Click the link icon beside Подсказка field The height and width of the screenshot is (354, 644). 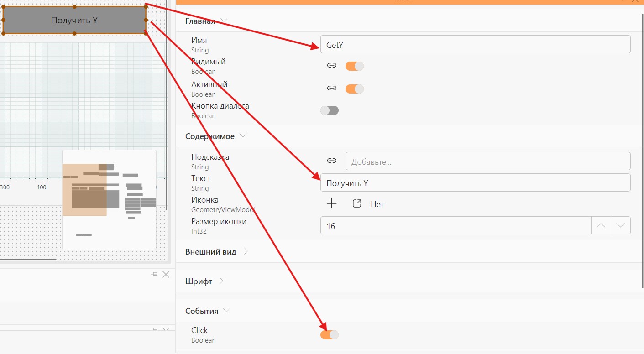click(332, 161)
